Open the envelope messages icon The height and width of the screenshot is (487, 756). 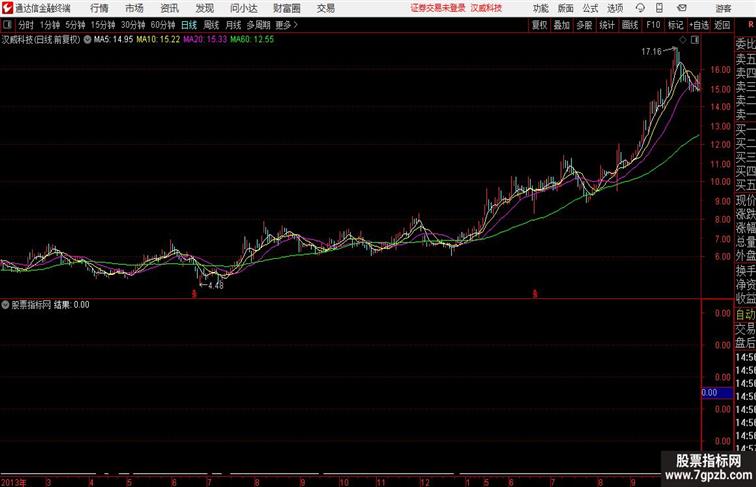click(682, 8)
